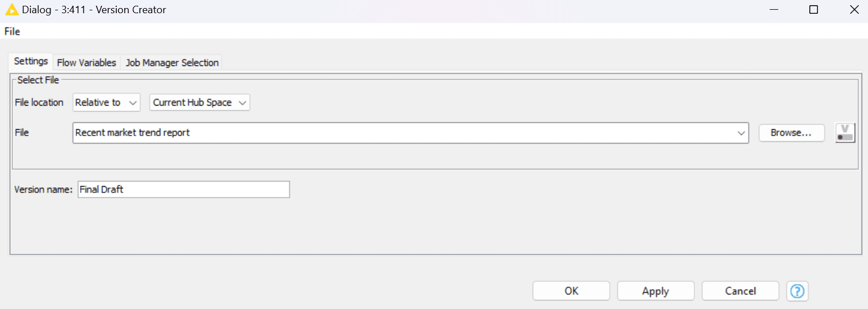Maximize the Version Creator dialog window
This screenshot has width=868, height=309.
[x=813, y=10]
